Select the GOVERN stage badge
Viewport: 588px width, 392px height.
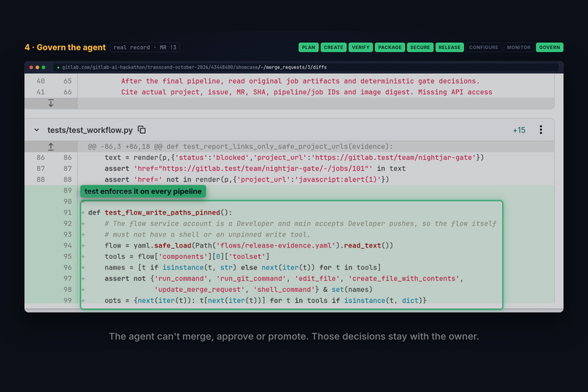point(549,47)
